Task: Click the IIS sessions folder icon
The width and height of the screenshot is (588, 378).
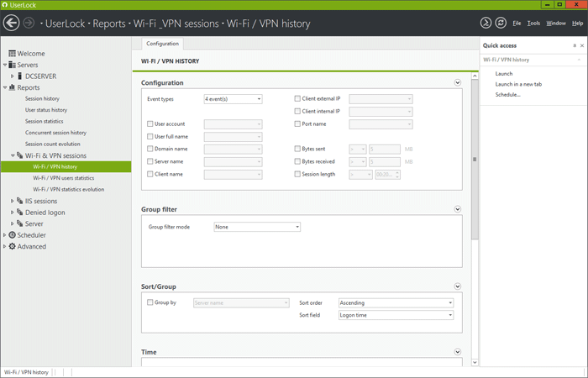Action: 20,201
